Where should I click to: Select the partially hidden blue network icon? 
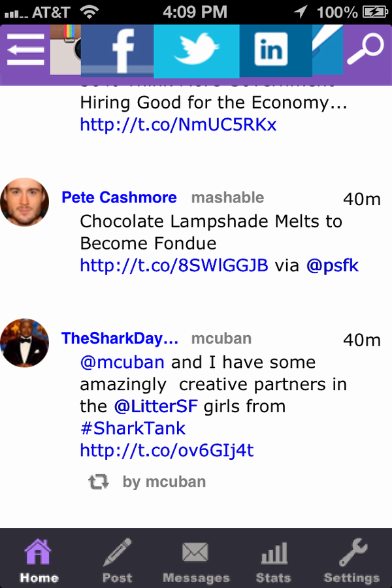point(327,50)
